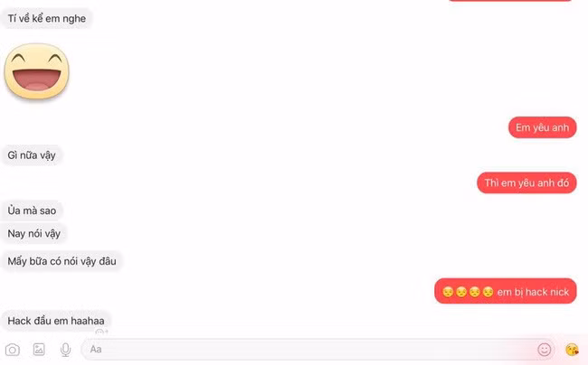Tap the reaction icon under last message

click(101, 332)
